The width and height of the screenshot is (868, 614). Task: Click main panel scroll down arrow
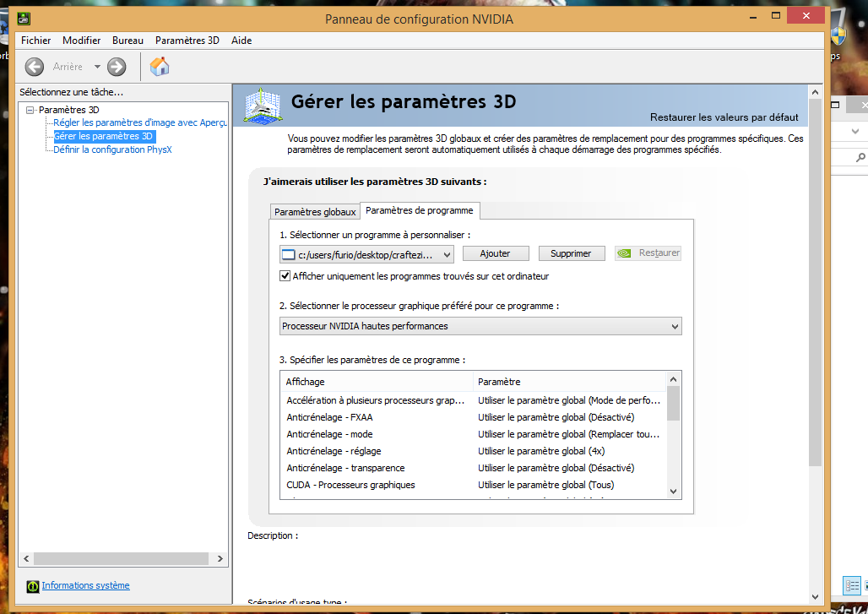(x=815, y=597)
